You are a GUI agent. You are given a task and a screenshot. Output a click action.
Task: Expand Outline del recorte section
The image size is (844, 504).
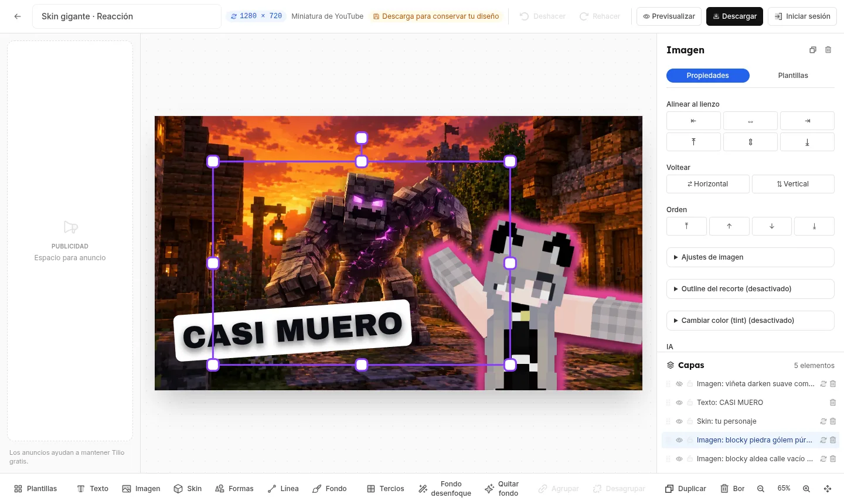[x=750, y=289]
